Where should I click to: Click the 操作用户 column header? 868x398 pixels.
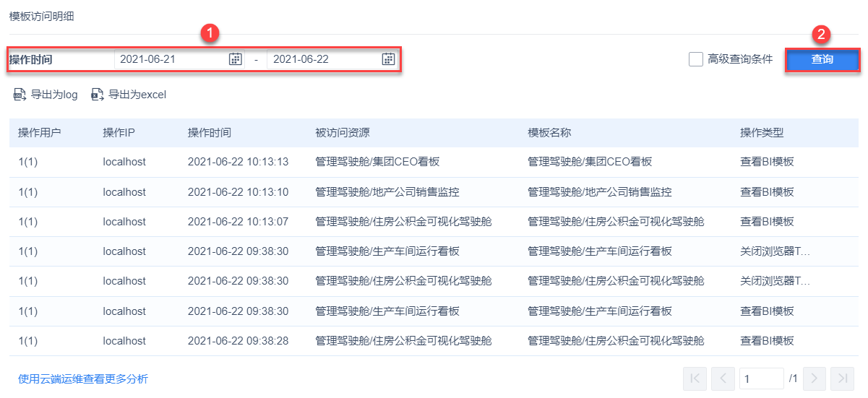click(40, 133)
